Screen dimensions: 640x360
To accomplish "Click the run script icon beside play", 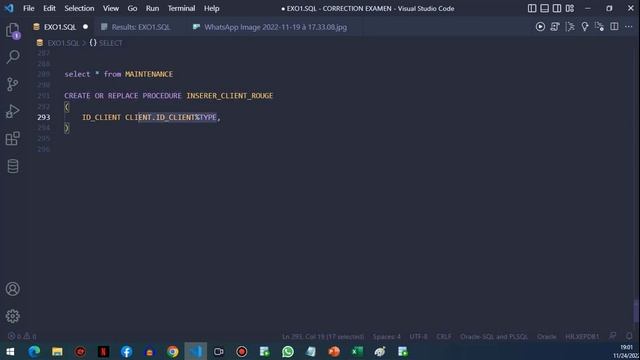I will pos(555,27).
